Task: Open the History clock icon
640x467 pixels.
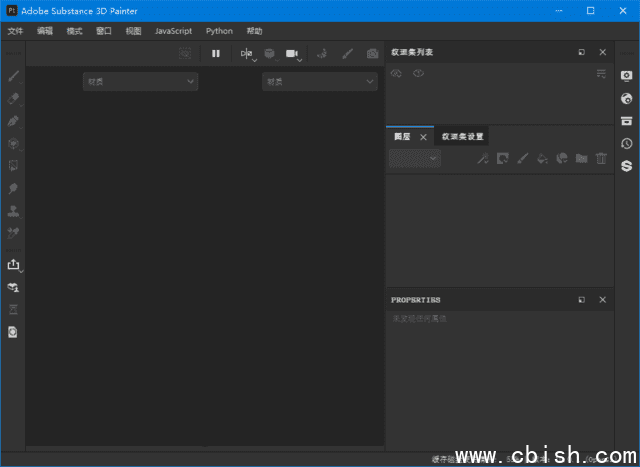Action: 627,143
